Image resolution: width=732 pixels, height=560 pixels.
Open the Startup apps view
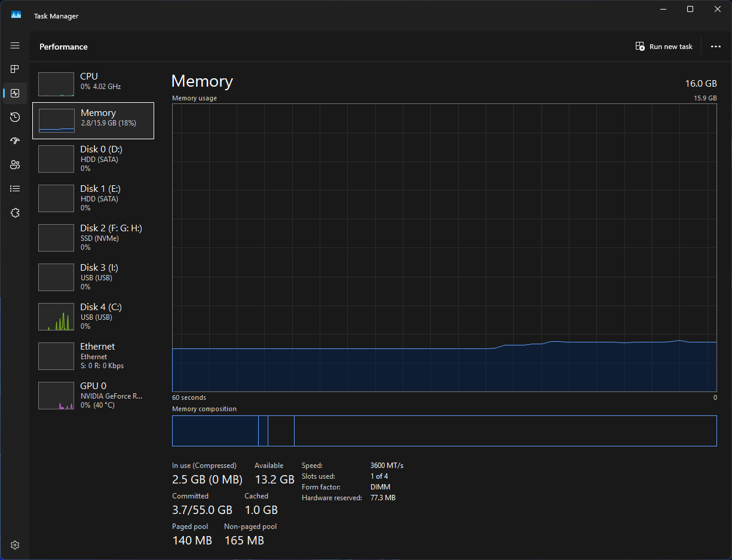[14, 140]
